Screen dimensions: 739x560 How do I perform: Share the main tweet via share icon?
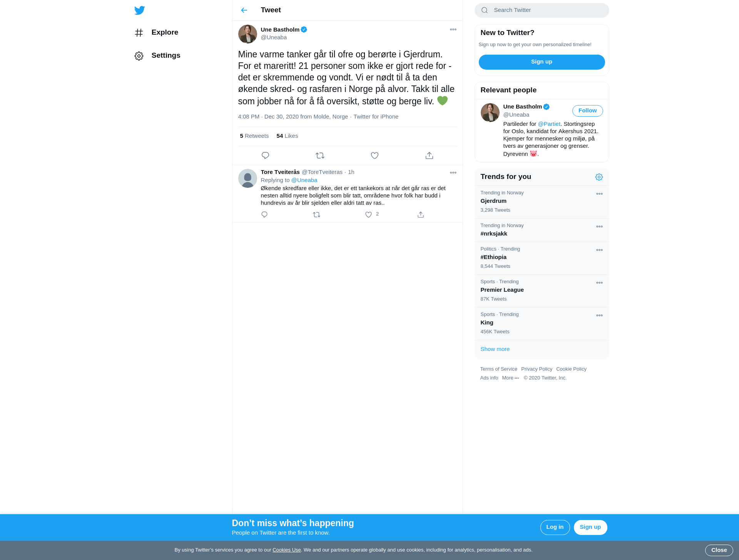[429, 155]
